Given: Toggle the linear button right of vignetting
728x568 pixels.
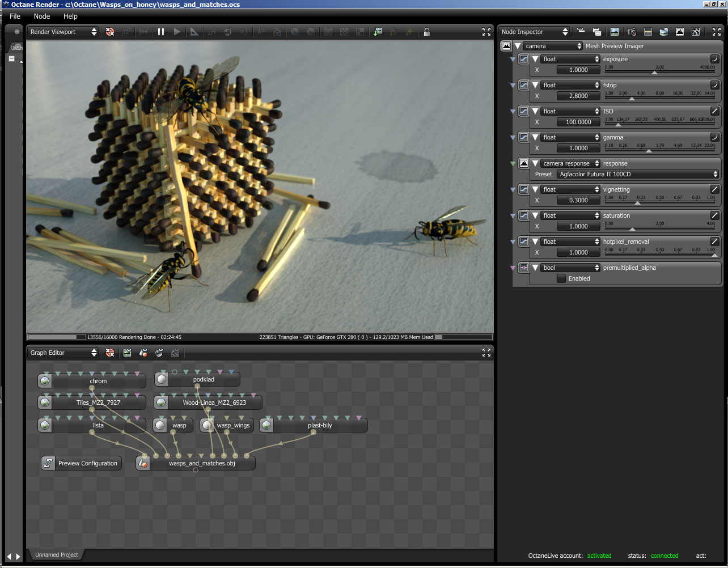Looking at the screenshot, I should (x=714, y=189).
